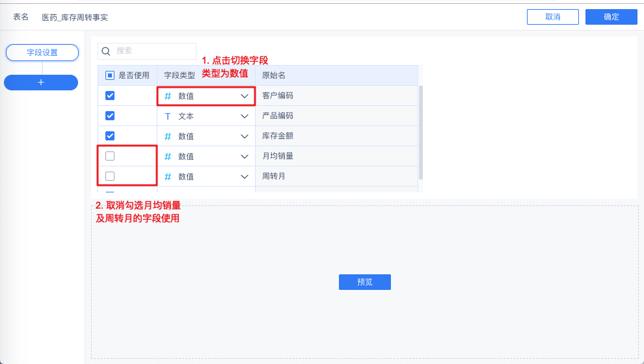This screenshot has height=364, width=644.
Task: Uncheck the 库存金额 field checkbox
Action: click(110, 136)
